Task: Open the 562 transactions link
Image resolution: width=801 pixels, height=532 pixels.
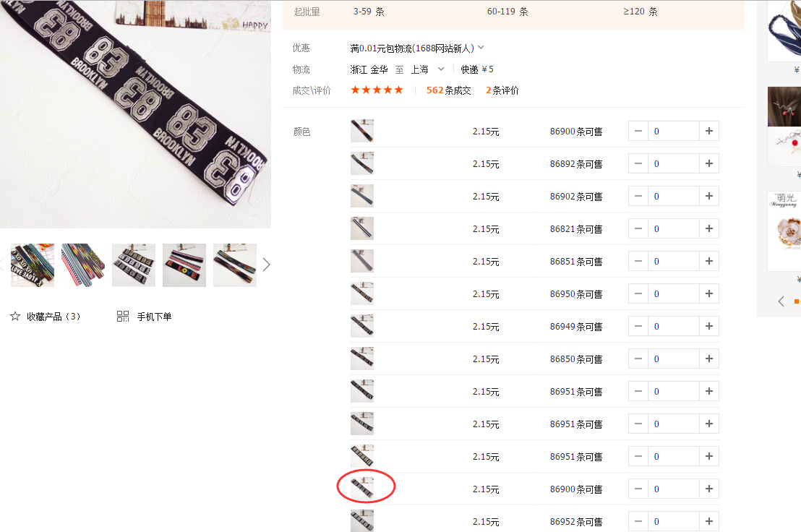Action: point(448,90)
